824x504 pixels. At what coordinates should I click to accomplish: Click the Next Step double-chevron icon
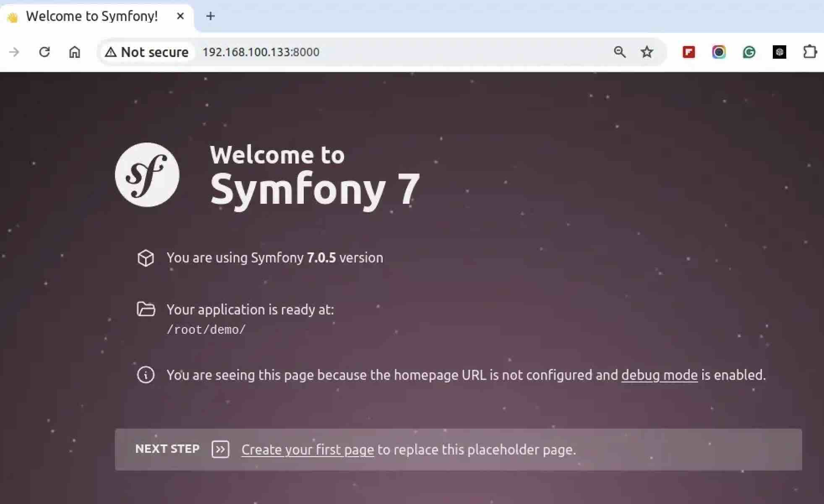point(220,449)
